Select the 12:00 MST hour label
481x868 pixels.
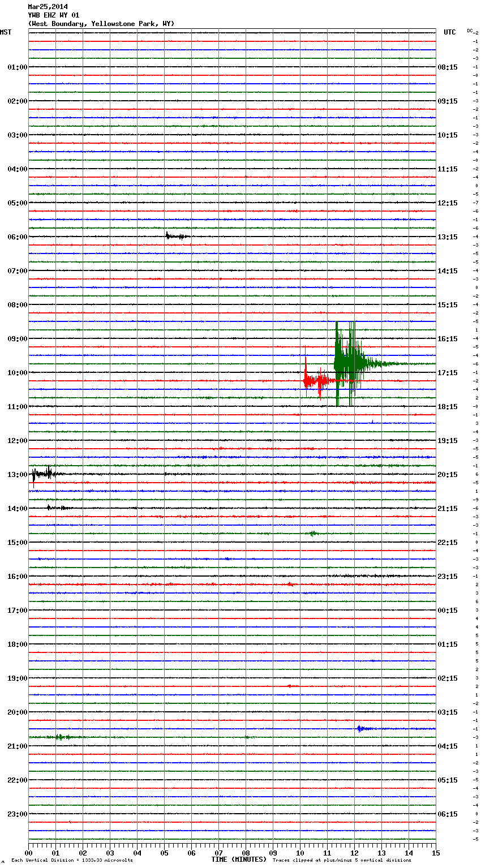coord(17,441)
